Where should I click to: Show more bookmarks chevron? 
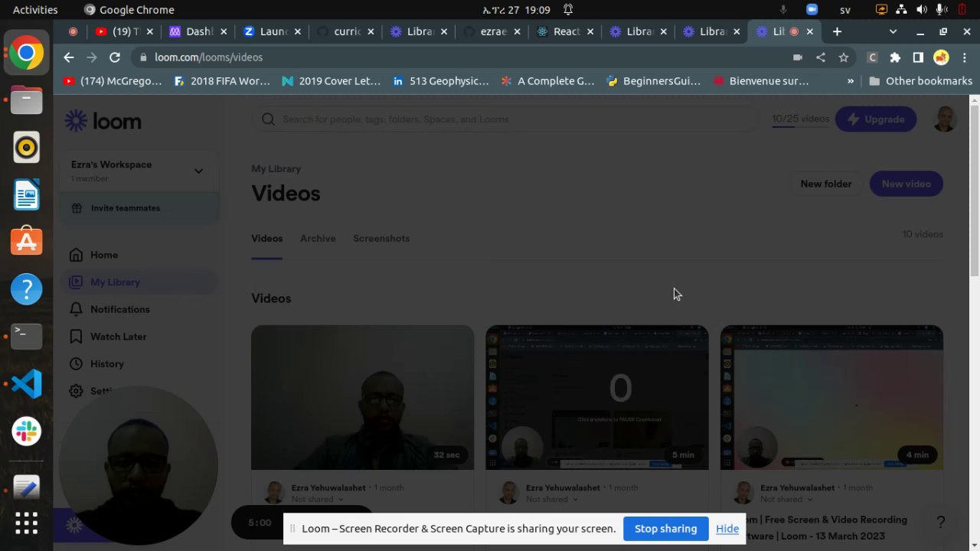pyautogui.click(x=850, y=81)
